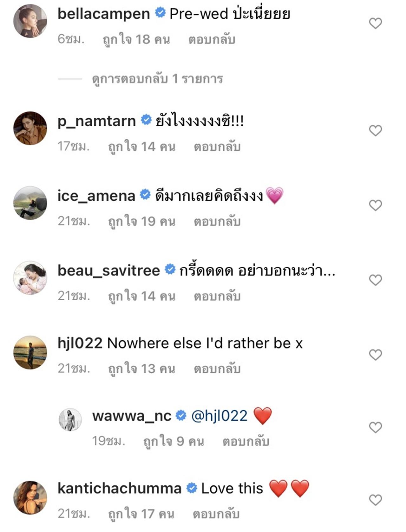Open the @hjl022 mention link
The height and width of the screenshot is (532, 406).
(x=219, y=416)
